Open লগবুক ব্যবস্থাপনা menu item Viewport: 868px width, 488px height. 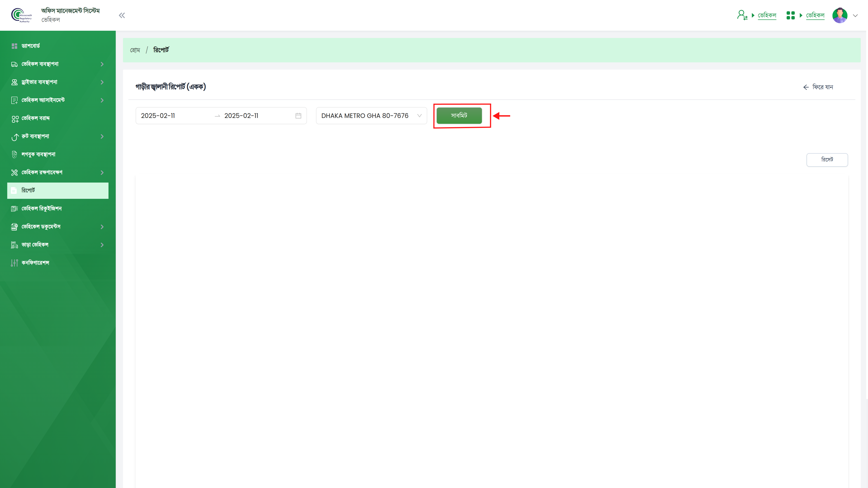(58, 154)
